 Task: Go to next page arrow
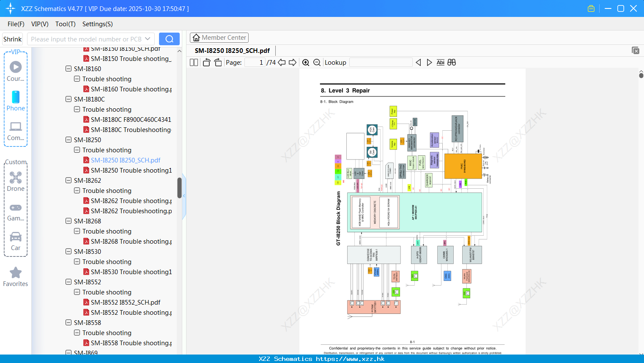293,63
